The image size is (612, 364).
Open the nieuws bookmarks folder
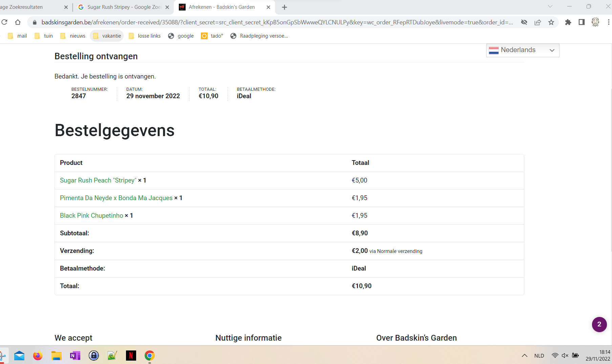click(73, 36)
